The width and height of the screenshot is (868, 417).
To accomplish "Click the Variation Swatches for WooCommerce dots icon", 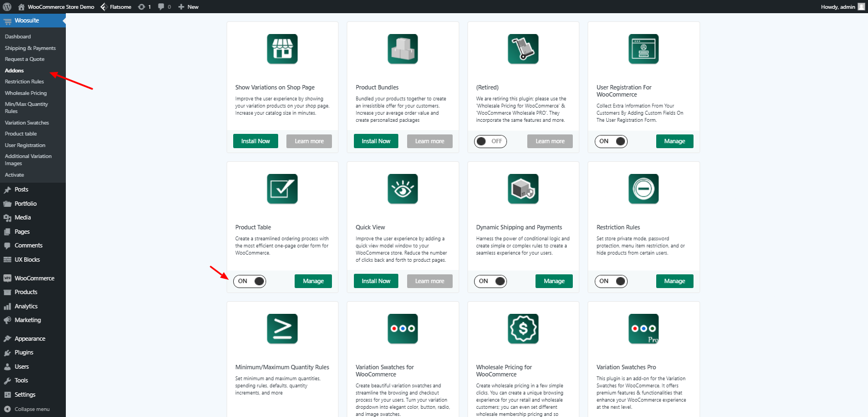I will [x=403, y=329].
